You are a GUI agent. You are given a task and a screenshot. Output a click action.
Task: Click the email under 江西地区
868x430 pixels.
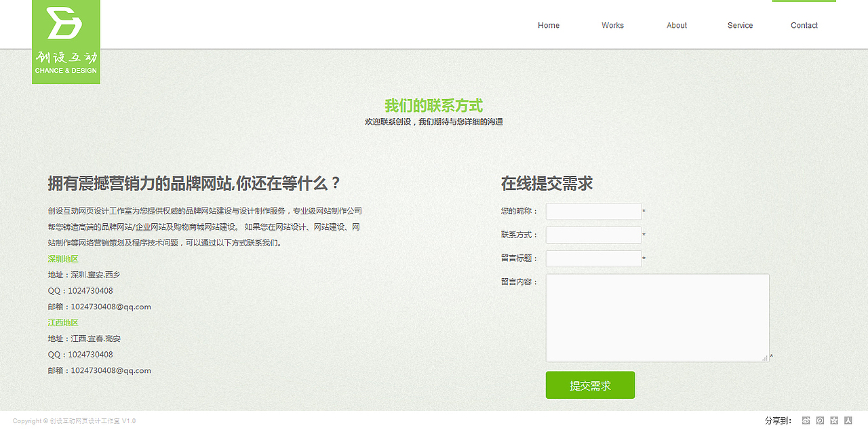click(x=111, y=370)
